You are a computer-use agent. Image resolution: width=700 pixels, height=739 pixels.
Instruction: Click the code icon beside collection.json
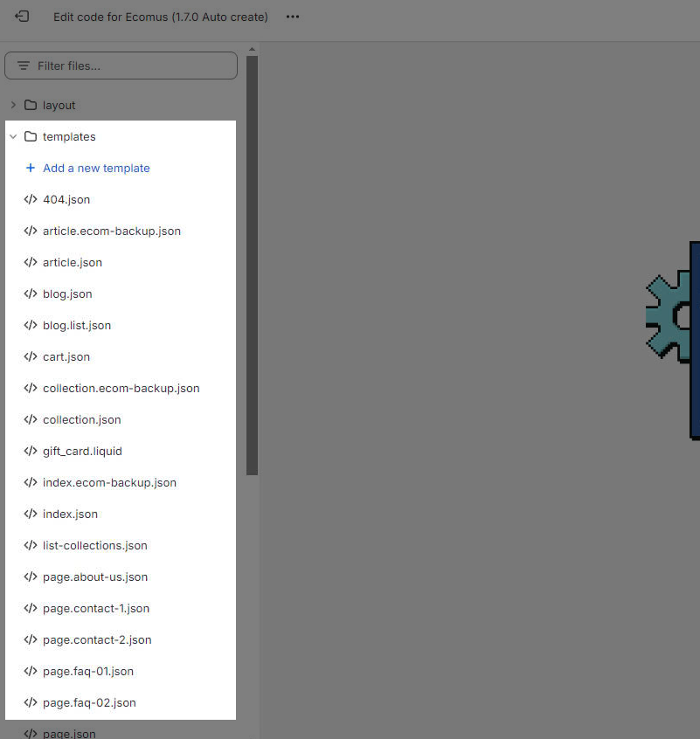point(31,419)
